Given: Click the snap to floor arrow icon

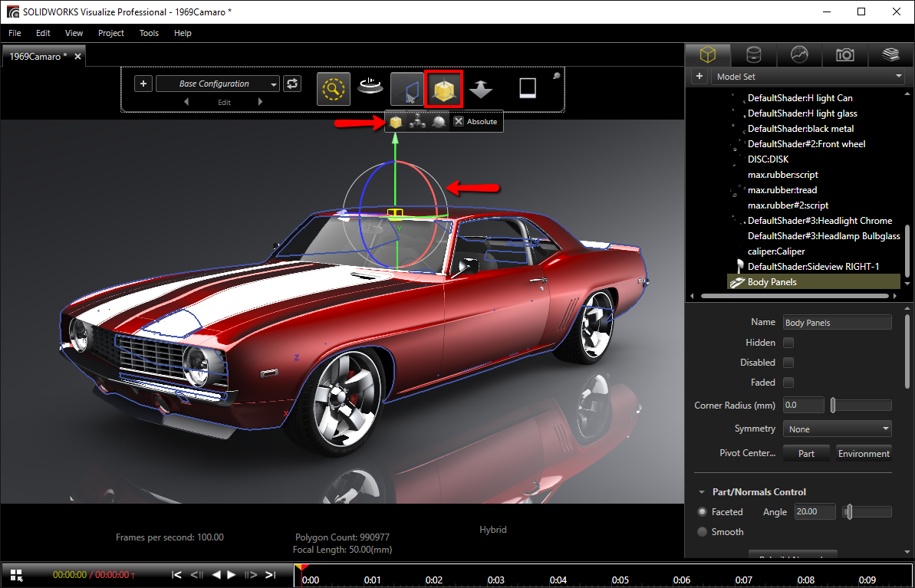Looking at the screenshot, I should (x=481, y=89).
